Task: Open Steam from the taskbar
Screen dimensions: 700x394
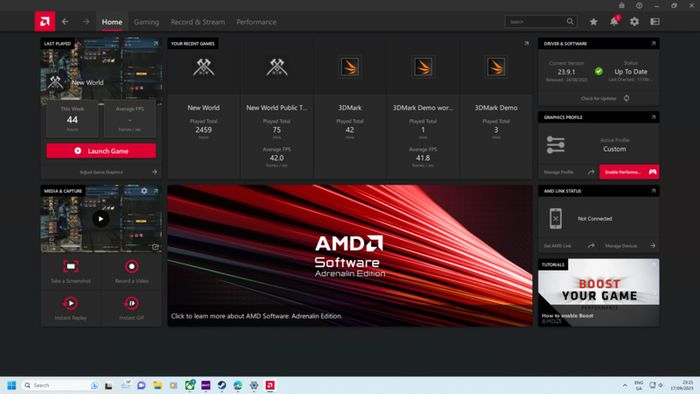Action: [x=222, y=385]
